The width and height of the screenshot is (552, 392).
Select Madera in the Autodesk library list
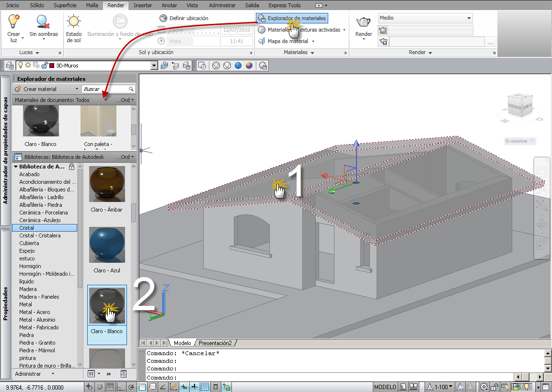pos(28,289)
